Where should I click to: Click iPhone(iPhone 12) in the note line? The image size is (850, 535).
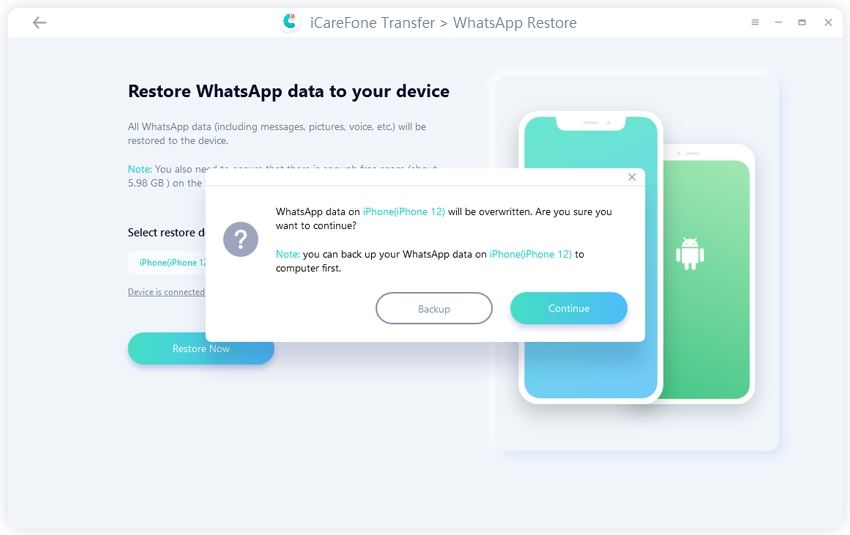(x=531, y=254)
